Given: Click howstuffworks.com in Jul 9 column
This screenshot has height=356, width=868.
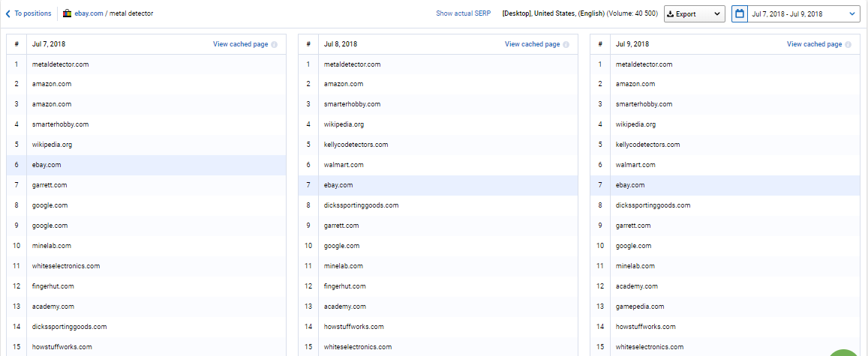Looking at the screenshot, I should (645, 327).
